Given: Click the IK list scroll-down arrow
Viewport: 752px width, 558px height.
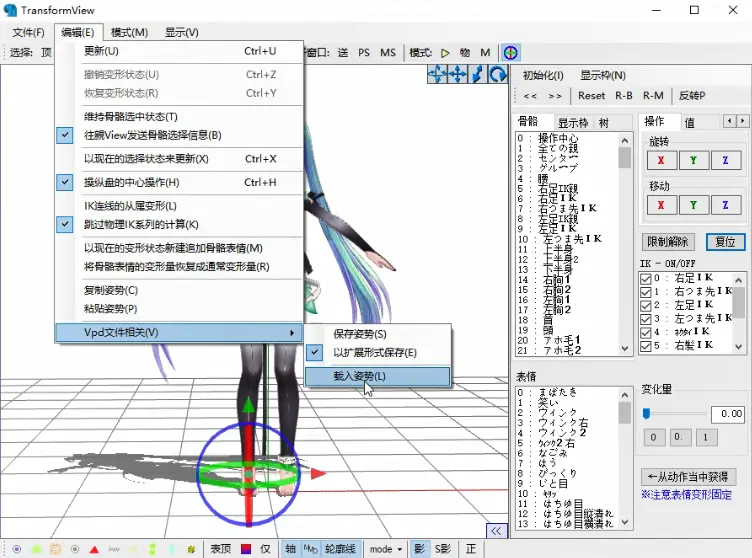Looking at the screenshot, I should click(739, 346).
